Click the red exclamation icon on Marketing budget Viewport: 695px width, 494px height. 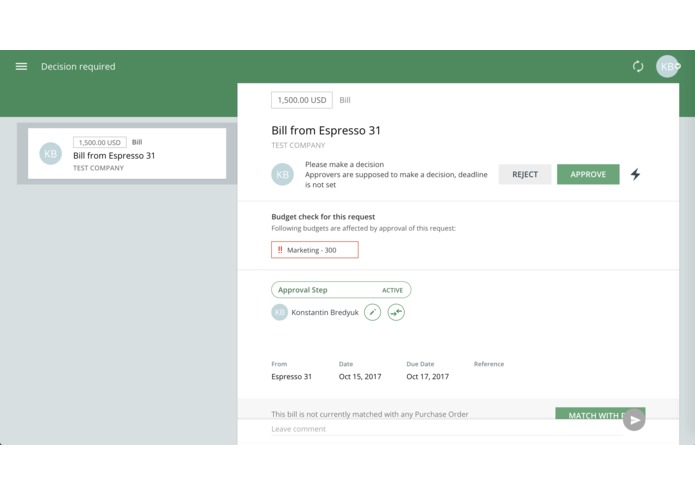[280, 250]
